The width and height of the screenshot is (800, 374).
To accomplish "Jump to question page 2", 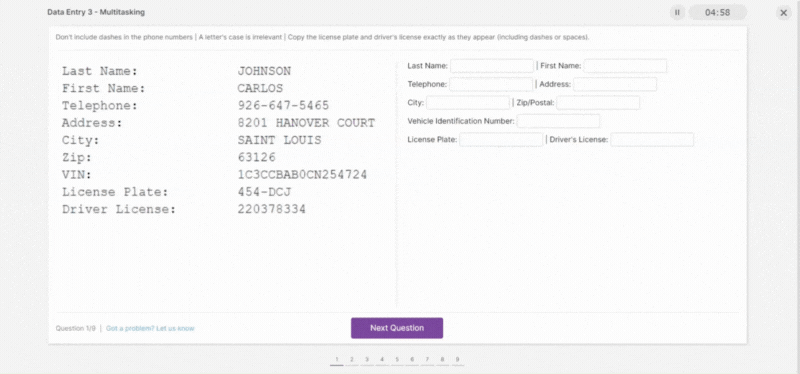I will [x=352, y=360].
